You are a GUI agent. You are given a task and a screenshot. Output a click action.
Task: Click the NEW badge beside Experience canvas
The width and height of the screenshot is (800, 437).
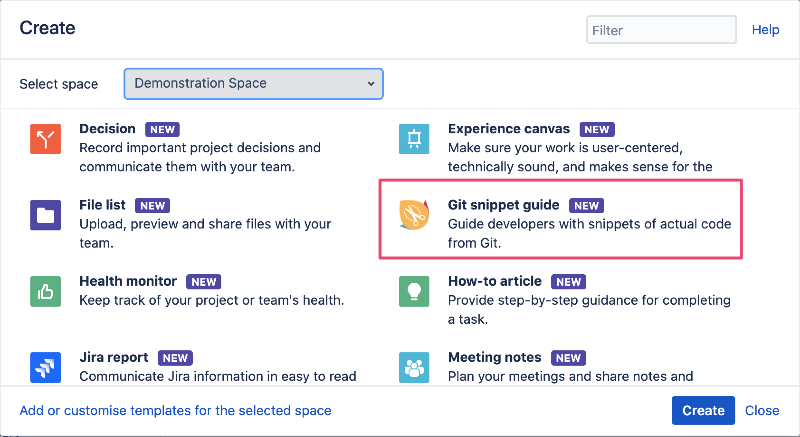pyautogui.click(x=597, y=129)
